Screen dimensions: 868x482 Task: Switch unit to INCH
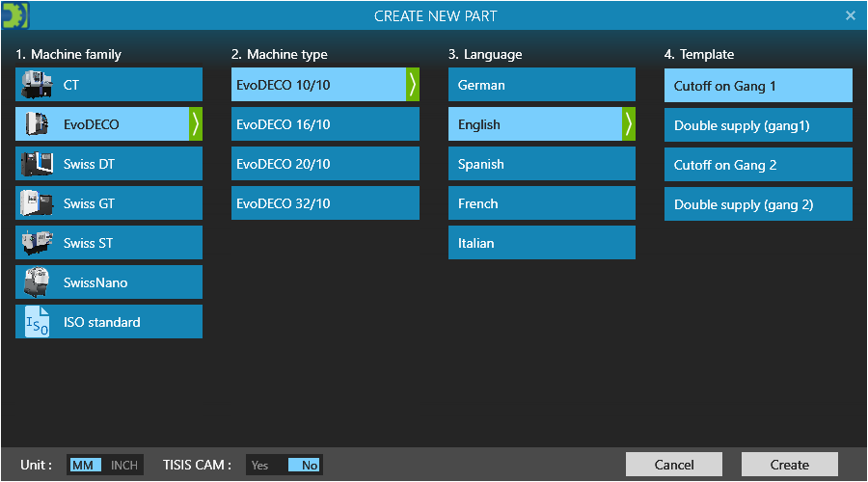tap(124, 466)
